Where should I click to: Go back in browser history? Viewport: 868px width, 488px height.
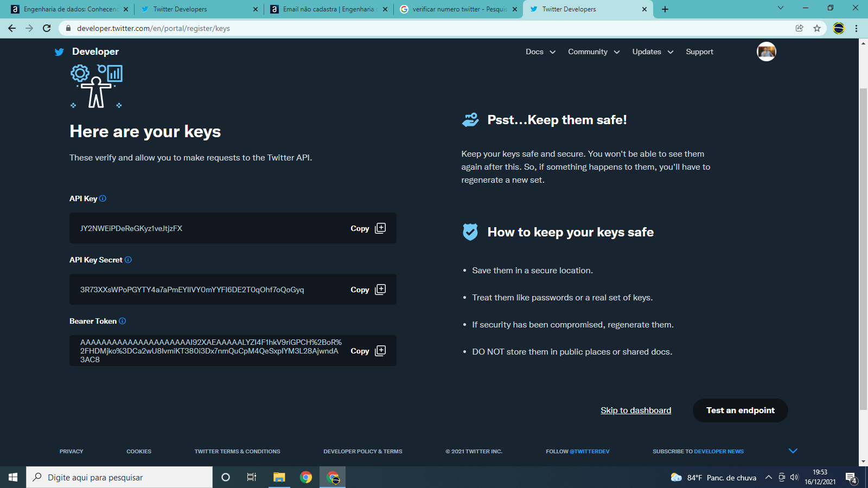pos(12,28)
